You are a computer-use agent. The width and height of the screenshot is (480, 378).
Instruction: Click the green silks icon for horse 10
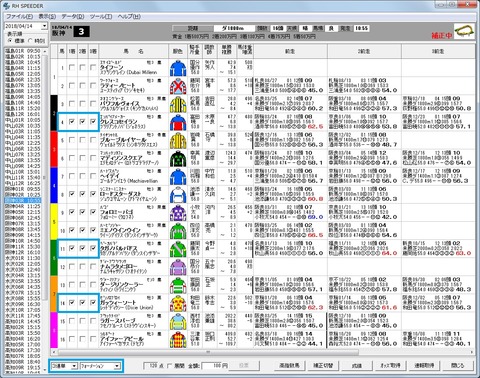click(x=178, y=230)
